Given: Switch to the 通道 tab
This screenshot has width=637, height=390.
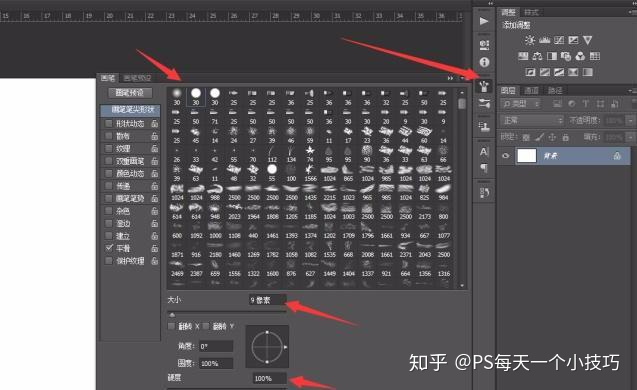Looking at the screenshot, I should 531,90.
